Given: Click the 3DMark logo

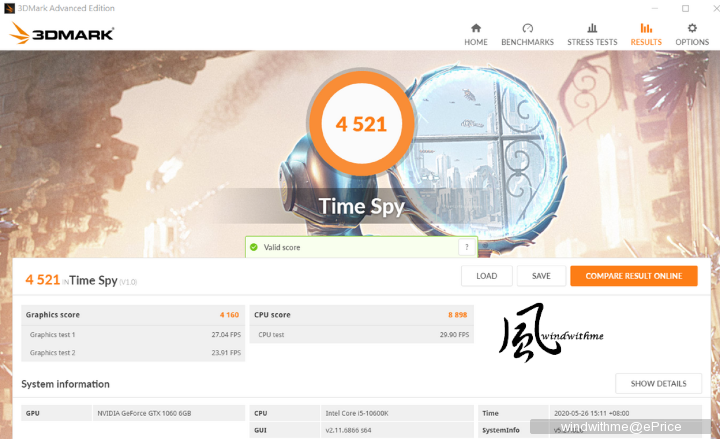Looking at the screenshot, I should [62, 34].
